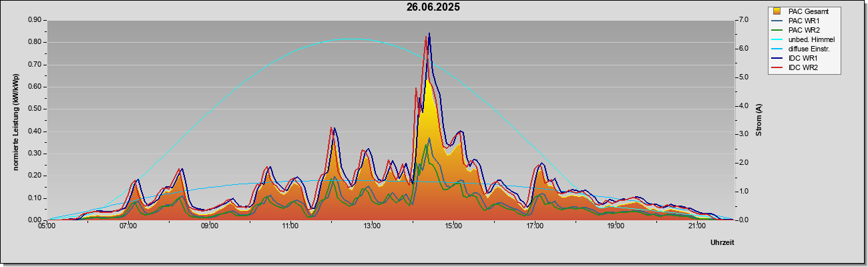Click the 0.50 power axis value

pos(35,109)
